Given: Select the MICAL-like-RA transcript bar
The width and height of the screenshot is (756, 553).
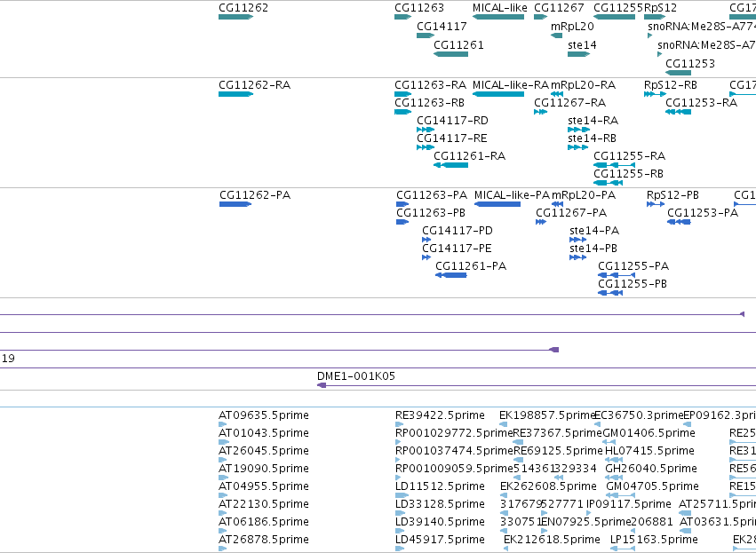Looking at the screenshot, I should point(498,94).
